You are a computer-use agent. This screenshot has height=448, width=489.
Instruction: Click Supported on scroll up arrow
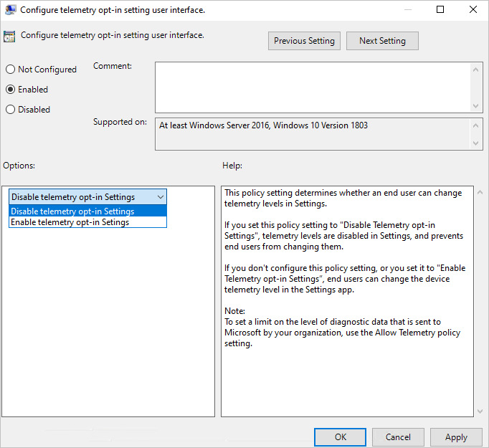475,125
